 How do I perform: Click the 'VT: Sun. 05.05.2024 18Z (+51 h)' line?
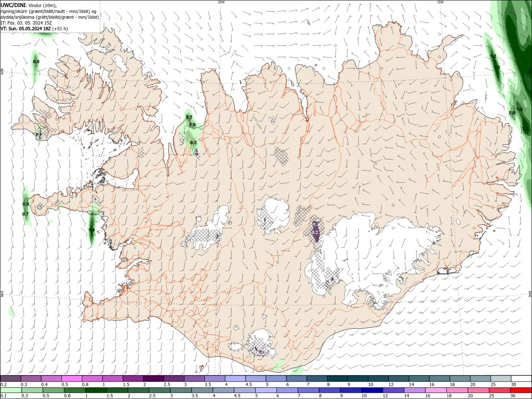coord(34,29)
